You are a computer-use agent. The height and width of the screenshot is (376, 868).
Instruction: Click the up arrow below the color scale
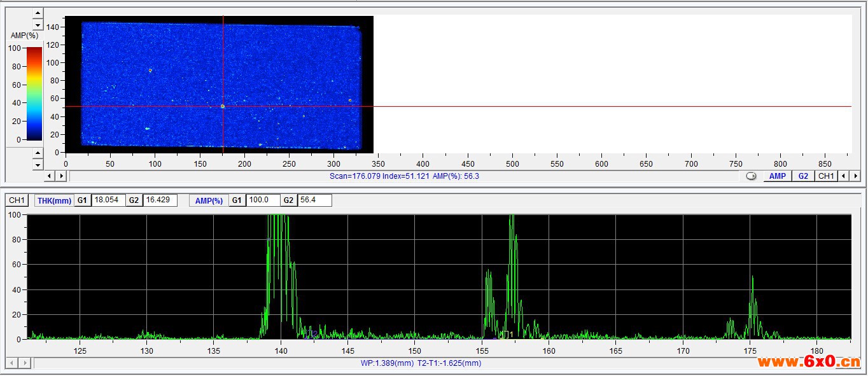(x=38, y=153)
